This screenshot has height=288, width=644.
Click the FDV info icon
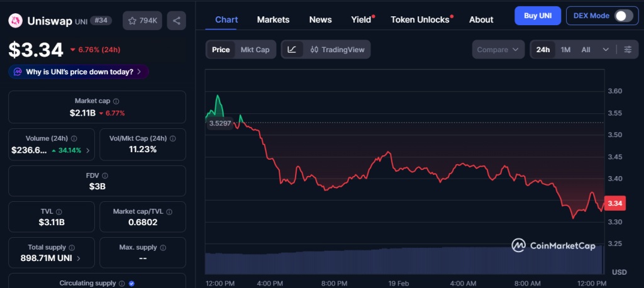pos(105,175)
